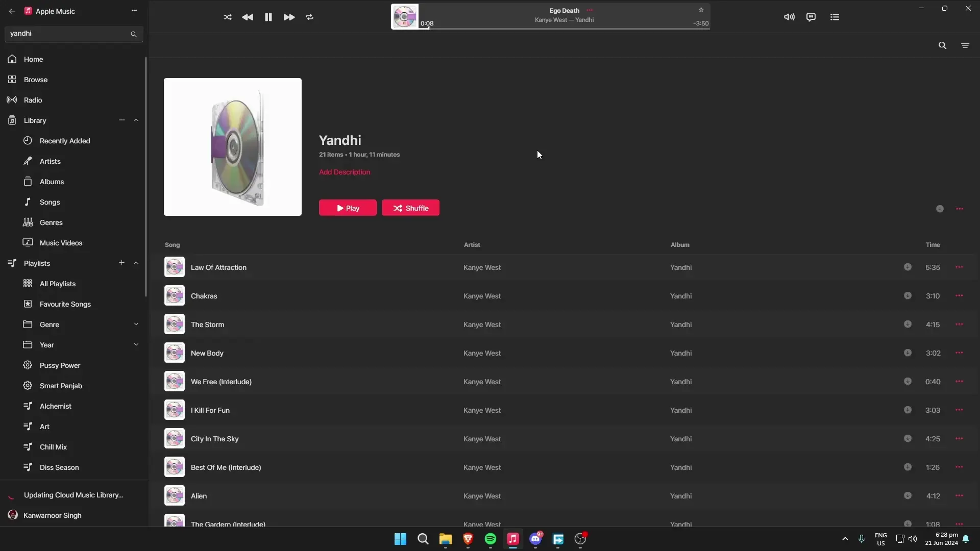The height and width of the screenshot is (551, 980).
Task: Open more options for Ego Death in the now-playing bar
Action: tap(590, 10)
